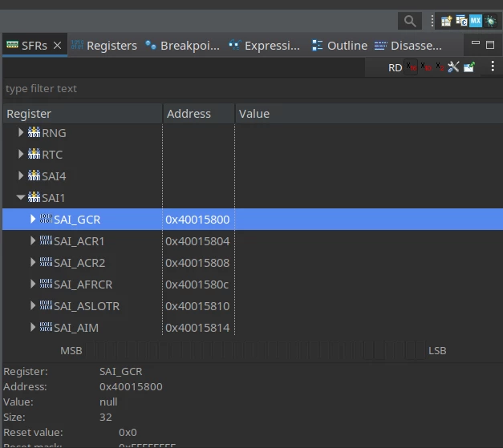
Task: Click address 0x40015814 in the table
Action: pyautogui.click(x=197, y=328)
